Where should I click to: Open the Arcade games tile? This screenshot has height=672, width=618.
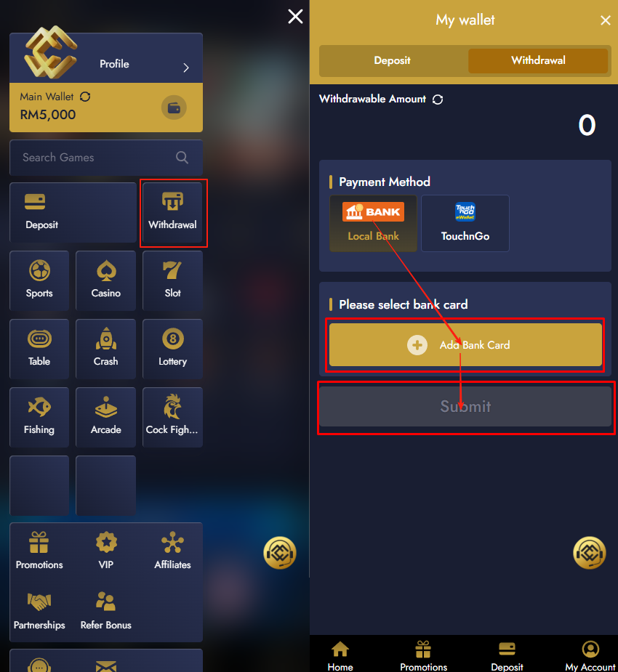[106, 417]
